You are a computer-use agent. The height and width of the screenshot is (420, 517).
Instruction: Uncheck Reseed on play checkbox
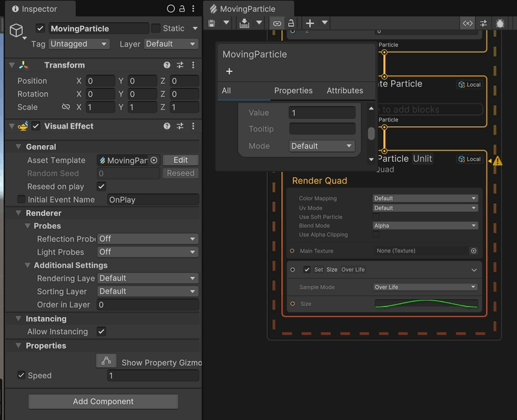coord(101,186)
